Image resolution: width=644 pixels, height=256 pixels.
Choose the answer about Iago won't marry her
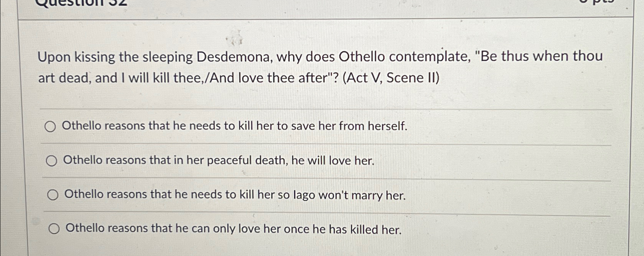[x=235, y=195]
